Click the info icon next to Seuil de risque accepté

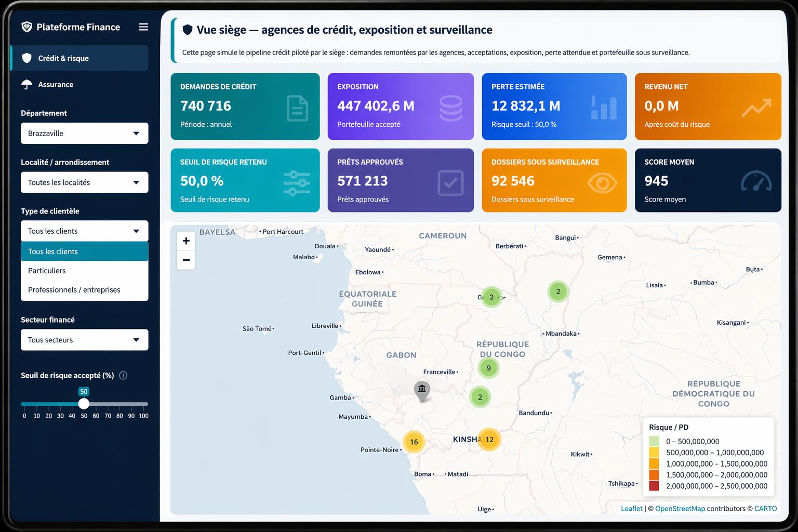(x=123, y=375)
